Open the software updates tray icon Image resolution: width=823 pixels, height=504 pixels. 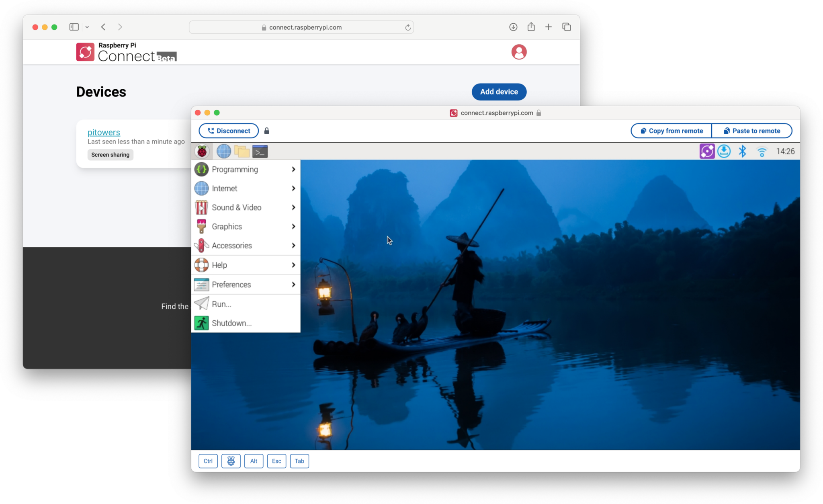[x=724, y=151]
